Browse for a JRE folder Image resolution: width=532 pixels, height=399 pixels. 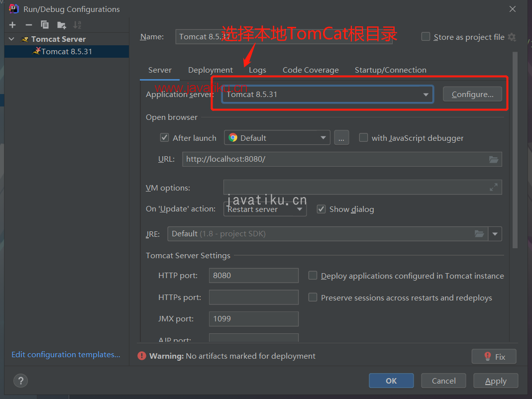click(x=479, y=234)
